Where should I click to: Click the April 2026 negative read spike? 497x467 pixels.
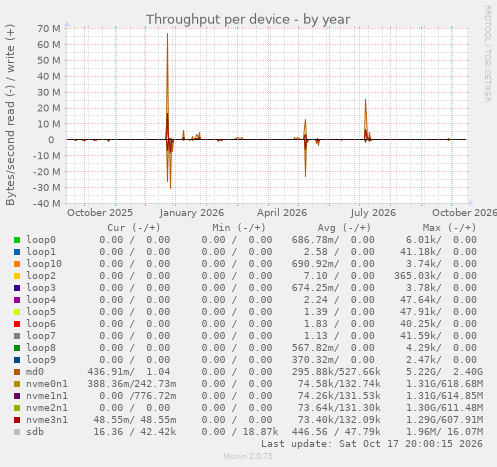coord(305,175)
